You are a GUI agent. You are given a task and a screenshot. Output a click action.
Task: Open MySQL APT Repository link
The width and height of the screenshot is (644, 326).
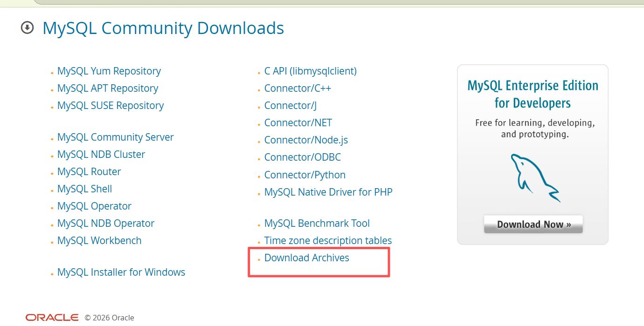tap(108, 88)
